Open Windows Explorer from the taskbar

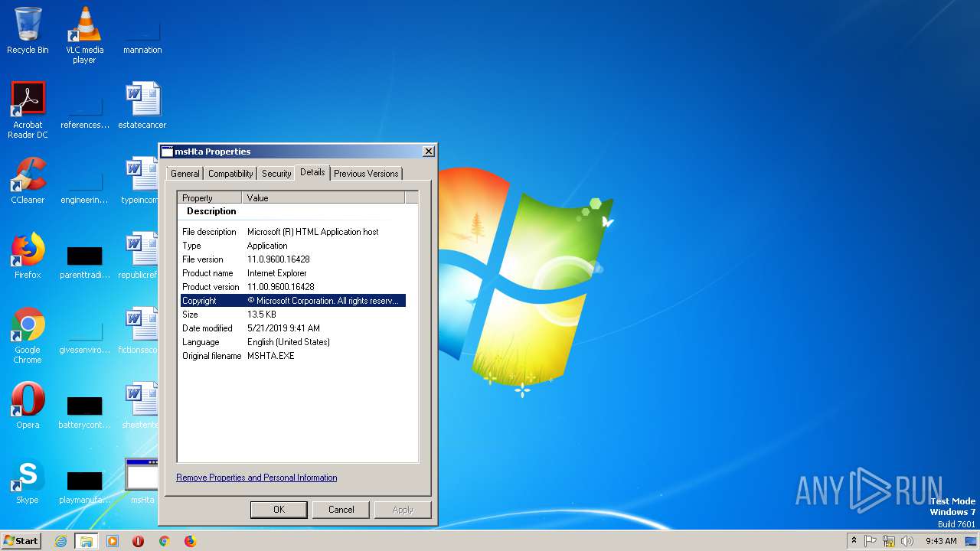[x=87, y=541]
